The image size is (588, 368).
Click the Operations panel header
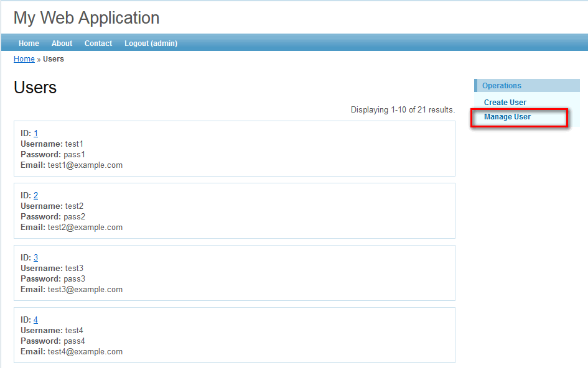click(x=502, y=86)
